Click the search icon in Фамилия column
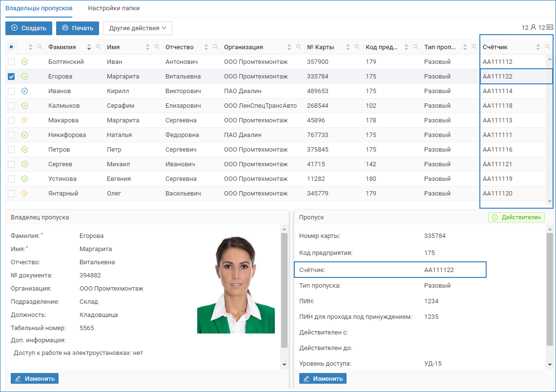The width and height of the screenshot is (556, 392). click(98, 47)
